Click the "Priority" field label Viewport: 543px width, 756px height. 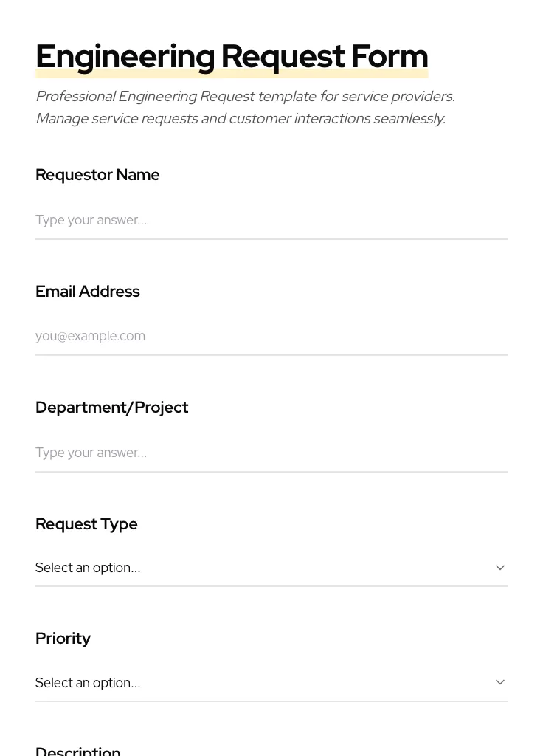pyautogui.click(x=63, y=639)
